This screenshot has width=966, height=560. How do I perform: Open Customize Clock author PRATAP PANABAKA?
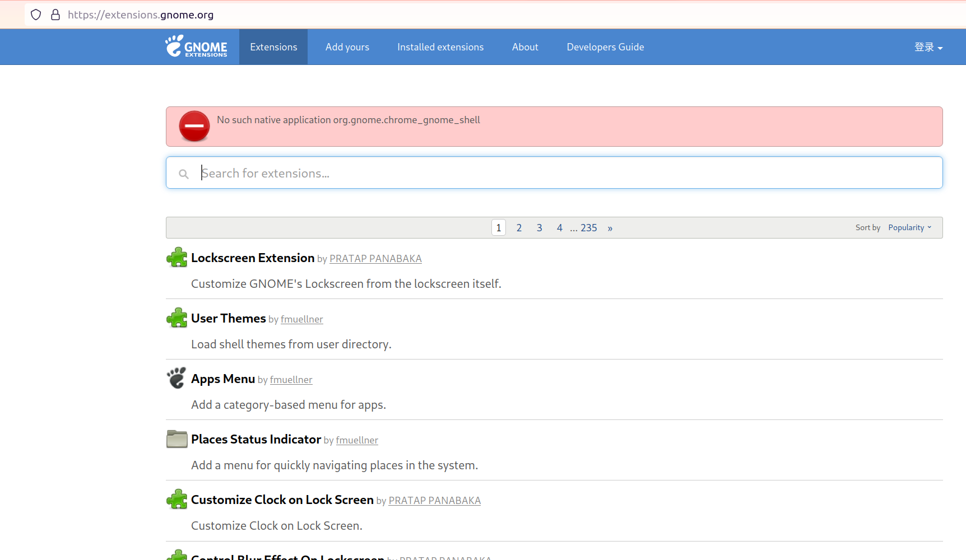pos(435,501)
